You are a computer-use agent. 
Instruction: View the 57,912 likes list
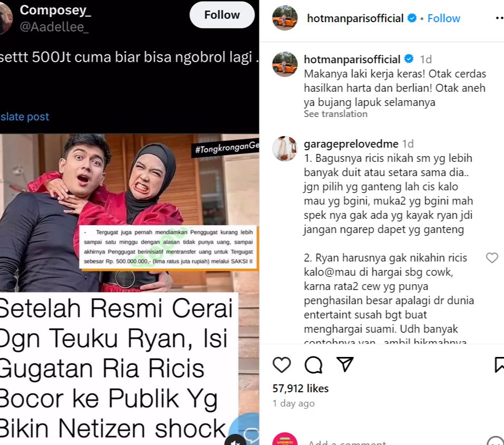pyautogui.click(x=301, y=389)
